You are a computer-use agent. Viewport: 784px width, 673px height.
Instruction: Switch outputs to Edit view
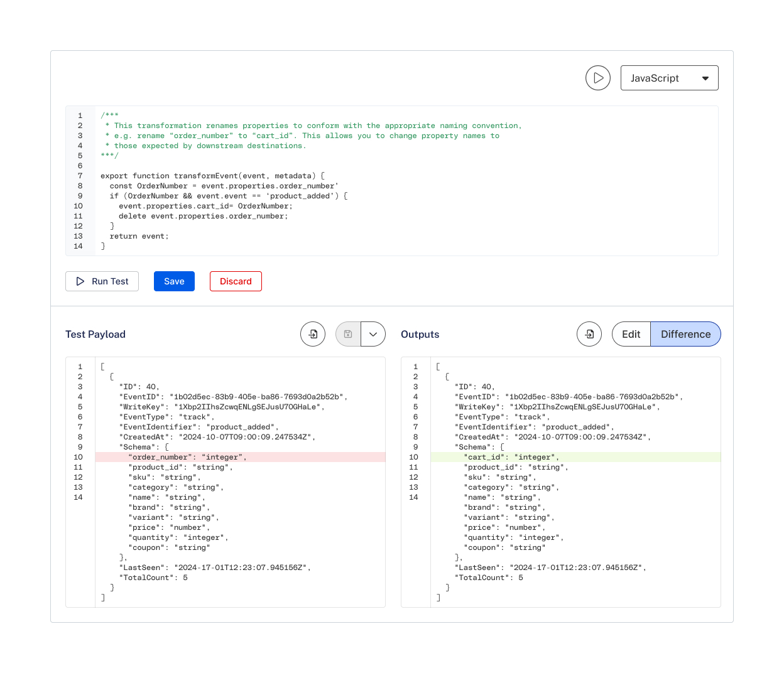coord(631,334)
